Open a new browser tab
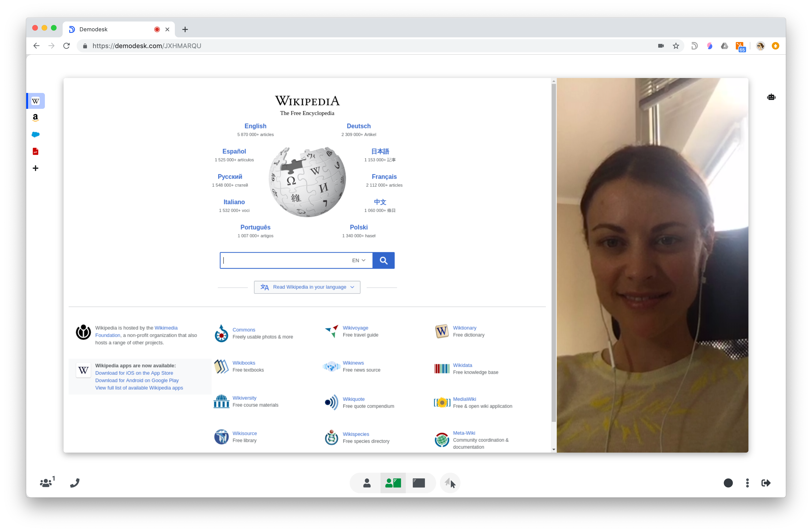 (185, 29)
